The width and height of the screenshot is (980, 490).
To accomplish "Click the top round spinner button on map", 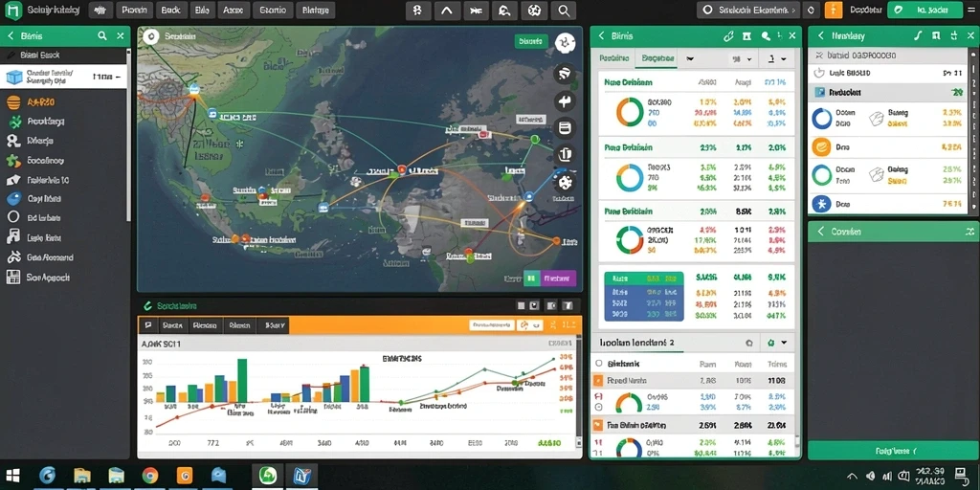I will coord(565,42).
